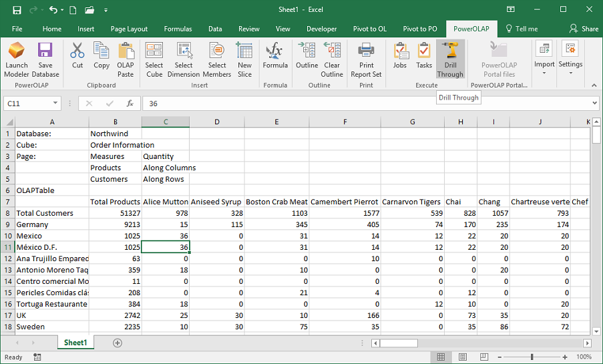This screenshot has height=364, width=603.
Task: Click Print Report Set
Action: (366, 60)
